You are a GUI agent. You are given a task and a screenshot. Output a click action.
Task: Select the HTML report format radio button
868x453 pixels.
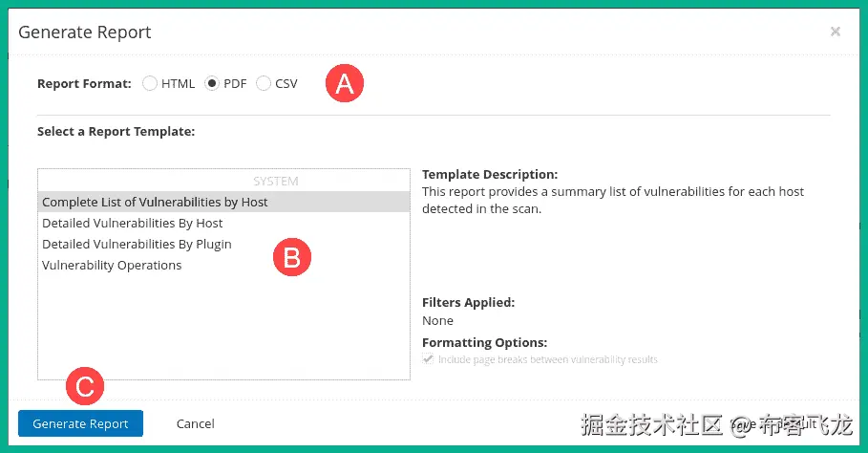tap(150, 83)
